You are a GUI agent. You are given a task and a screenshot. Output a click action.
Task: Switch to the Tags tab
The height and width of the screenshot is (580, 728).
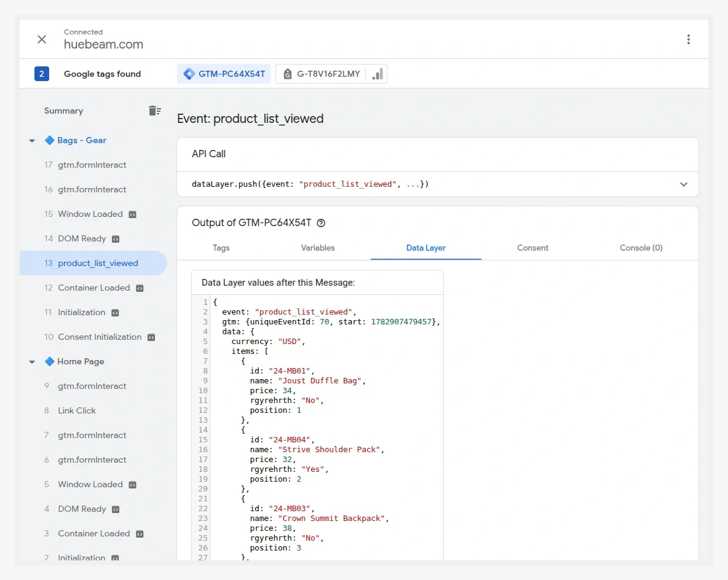(221, 248)
